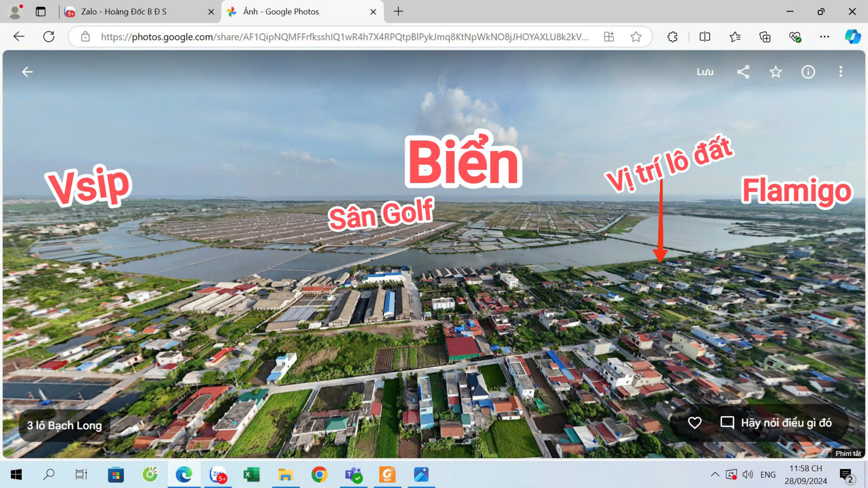
Task: Mark photo as favorite with star
Action: pos(775,72)
